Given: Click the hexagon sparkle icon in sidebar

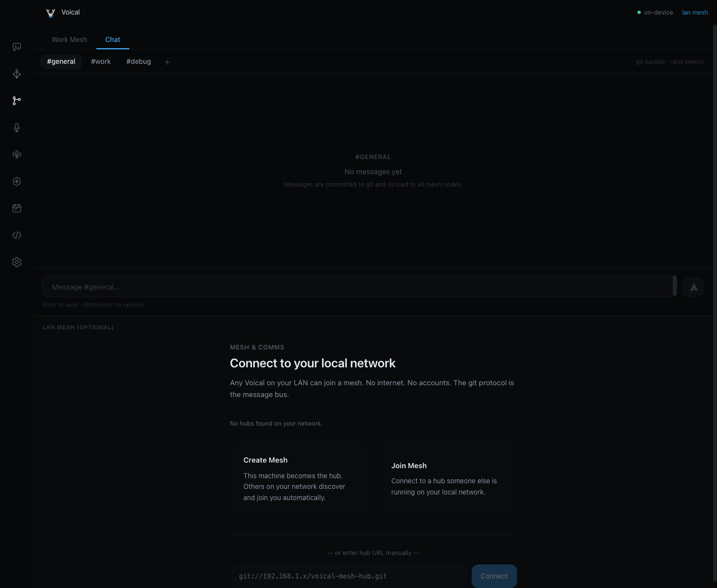Looking at the screenshot, I should (17, 181).
